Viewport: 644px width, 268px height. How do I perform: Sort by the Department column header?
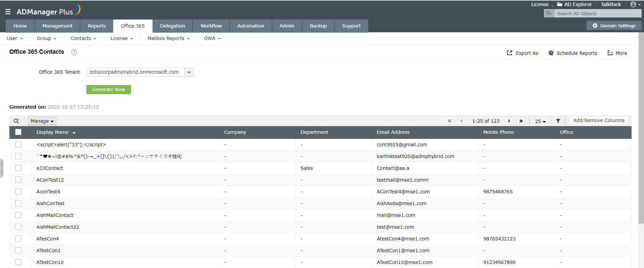[314, 132]
